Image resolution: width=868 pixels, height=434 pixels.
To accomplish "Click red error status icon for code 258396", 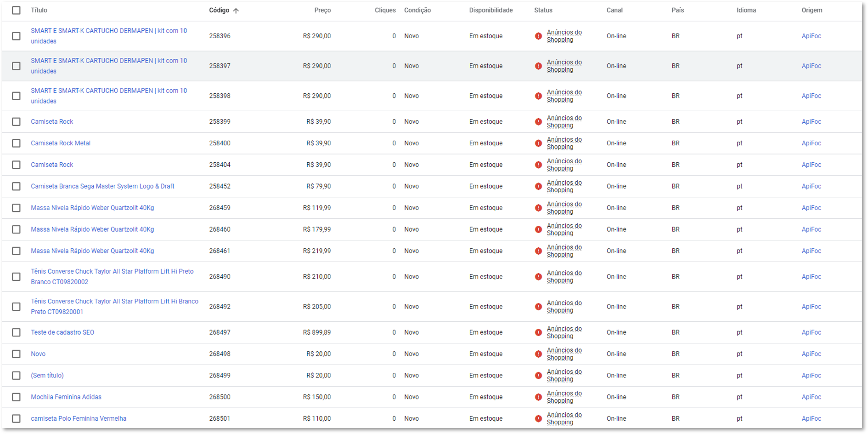I will click(538, 36).
